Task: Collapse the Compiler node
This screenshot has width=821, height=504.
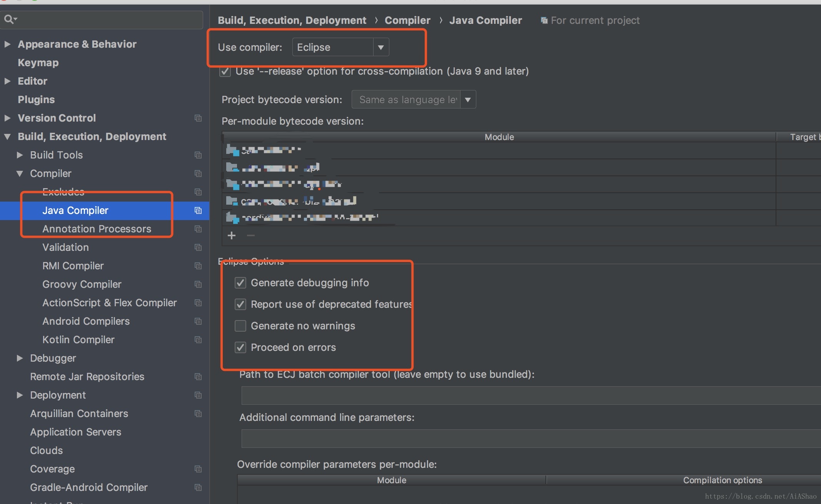Action: pos(20,174)
